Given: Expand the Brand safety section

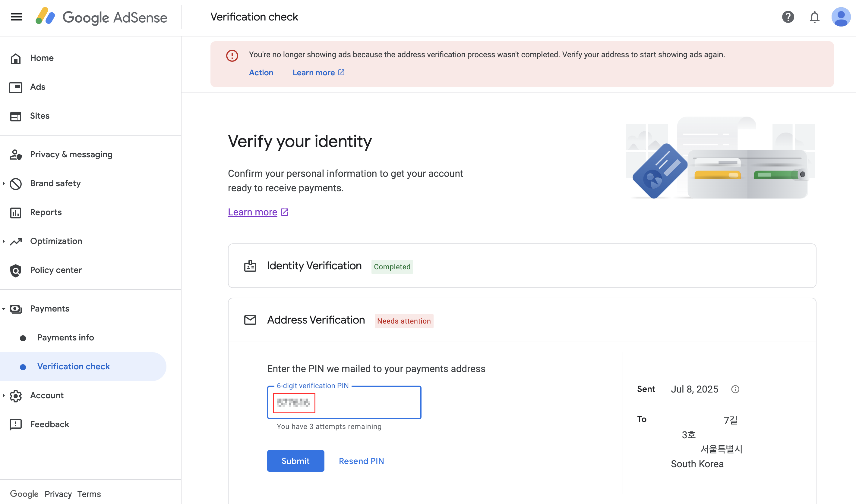Looking at the screenshot, I should (4, 183).
